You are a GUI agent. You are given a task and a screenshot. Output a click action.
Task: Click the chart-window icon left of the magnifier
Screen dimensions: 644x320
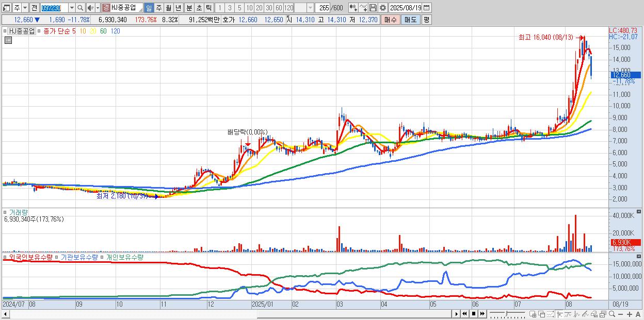[603, 314]
